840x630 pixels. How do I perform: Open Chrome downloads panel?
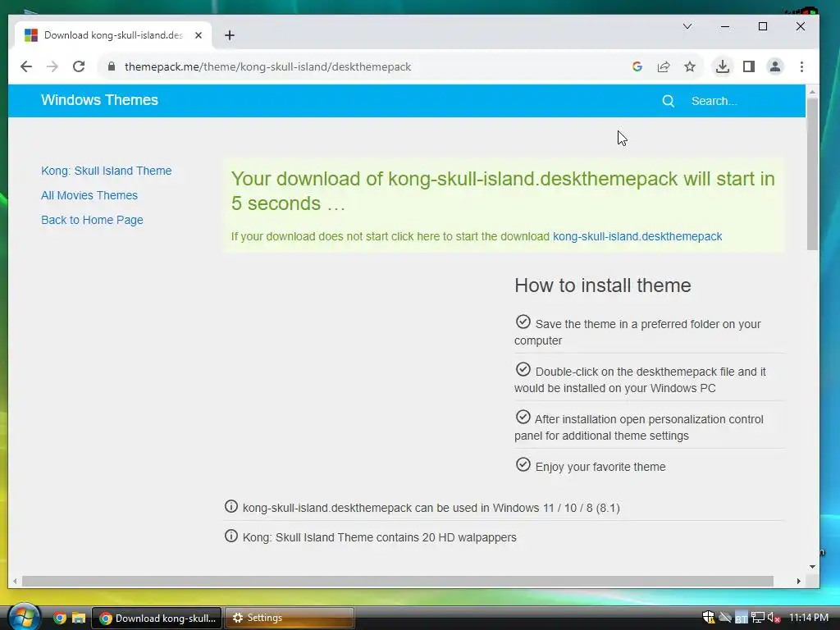[722, 66]
